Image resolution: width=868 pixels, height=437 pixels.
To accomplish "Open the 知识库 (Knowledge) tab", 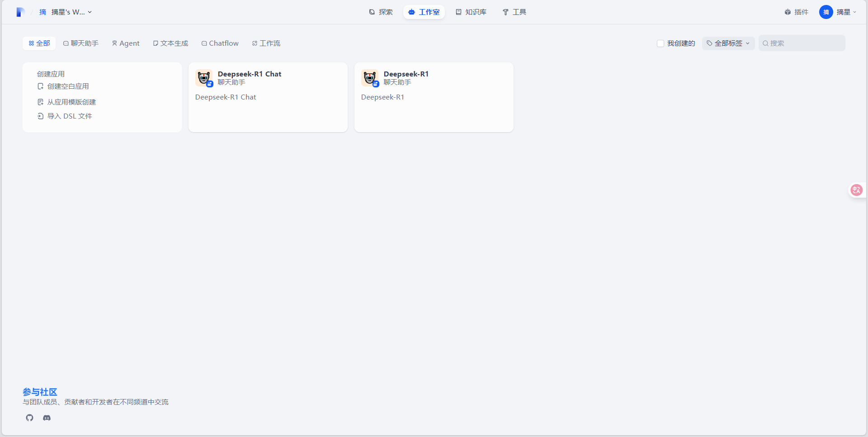I will [471, 12].
